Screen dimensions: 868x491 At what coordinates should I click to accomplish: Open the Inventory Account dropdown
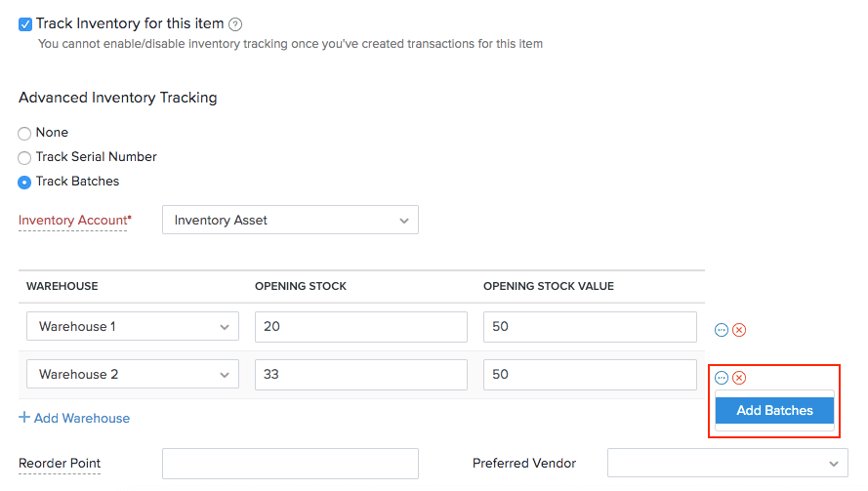coord(290,221)
